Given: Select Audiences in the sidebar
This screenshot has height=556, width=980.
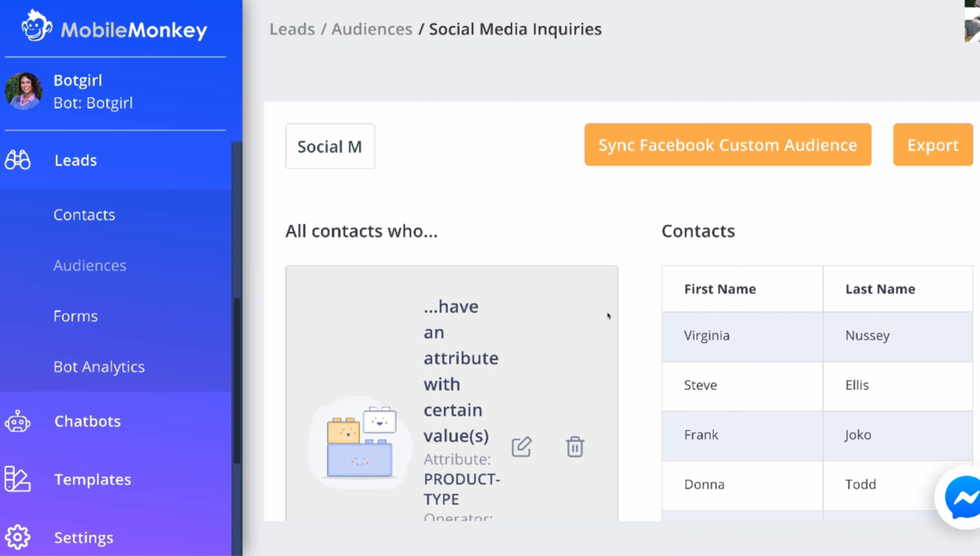Looking at the screenshot, I should pyautogui.click(x=90, y=265).
